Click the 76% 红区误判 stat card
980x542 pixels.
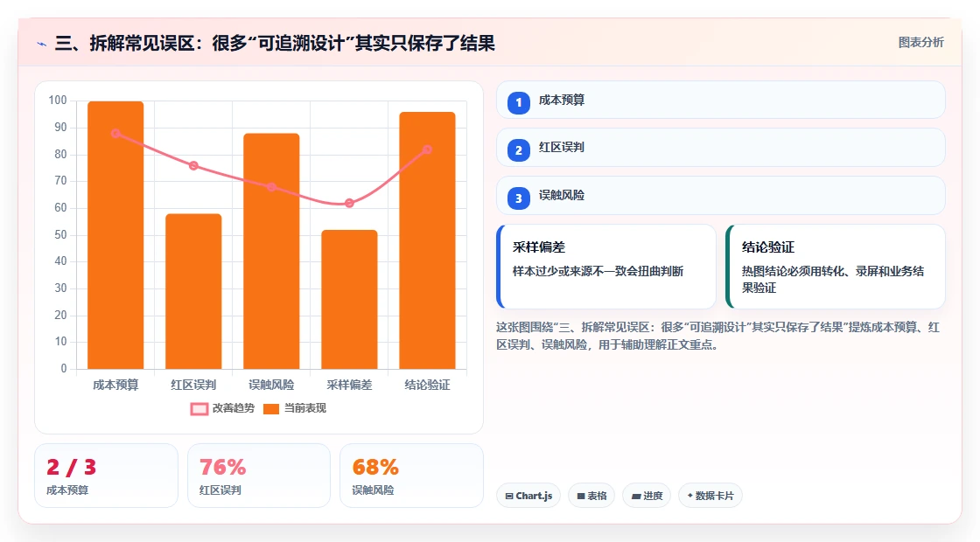pos(259,476)
